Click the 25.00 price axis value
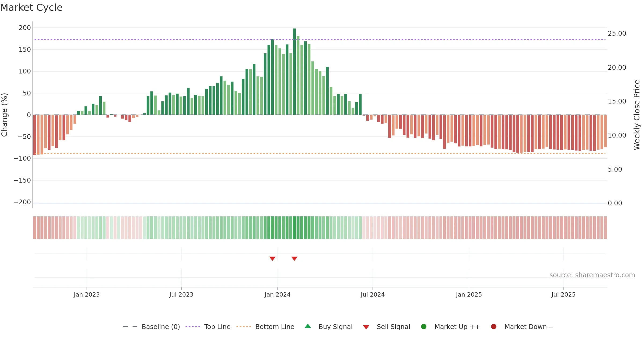 click(617, 33)
